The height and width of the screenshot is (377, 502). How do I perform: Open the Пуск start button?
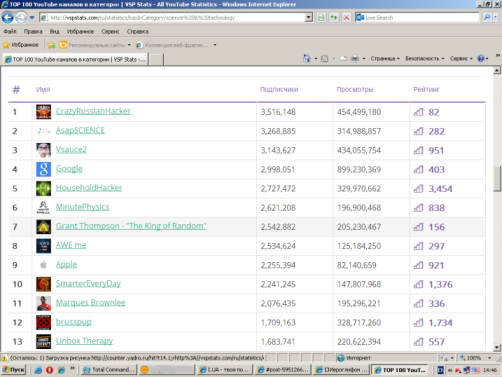coord(13,370)
